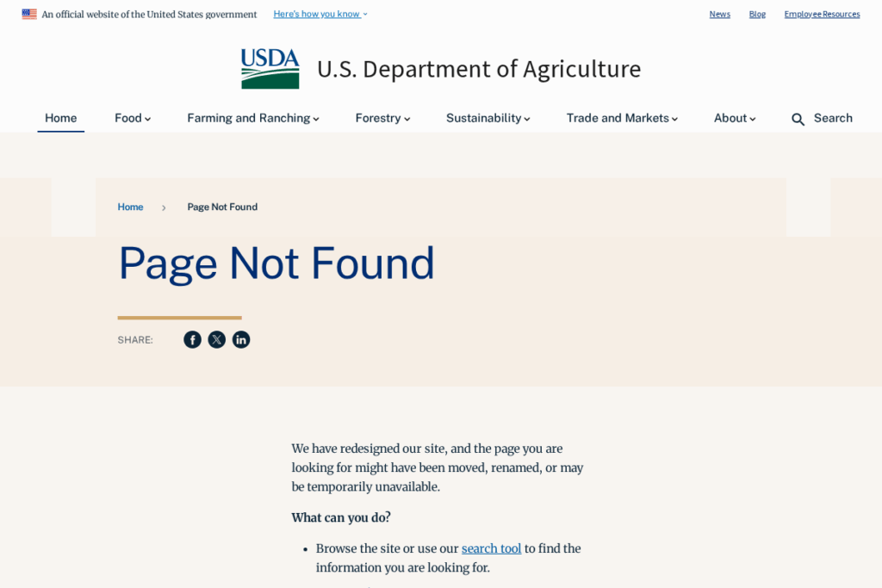Click the USDA logo
Image resolution: width=882 pixels, height=588 pixels.
point(270,69)
